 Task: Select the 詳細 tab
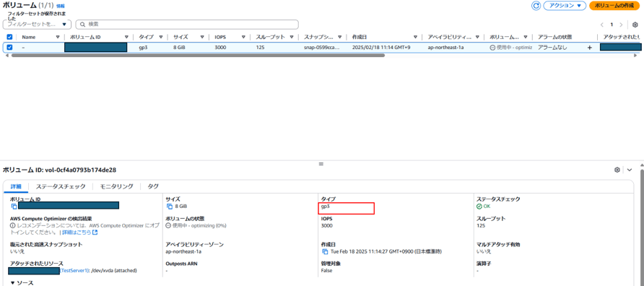(x=16, y=186)
